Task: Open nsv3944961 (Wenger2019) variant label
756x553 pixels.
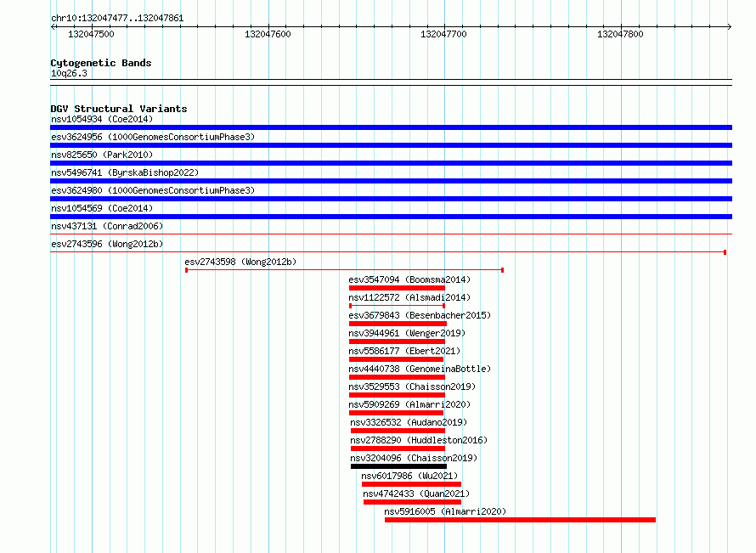Action: point(407,333)
